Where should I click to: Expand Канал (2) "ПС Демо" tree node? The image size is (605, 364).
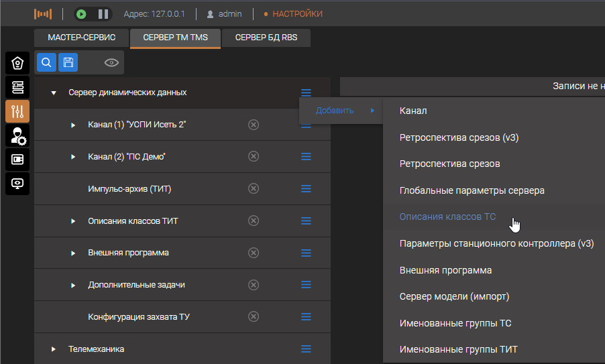click(x=74, y=157)
